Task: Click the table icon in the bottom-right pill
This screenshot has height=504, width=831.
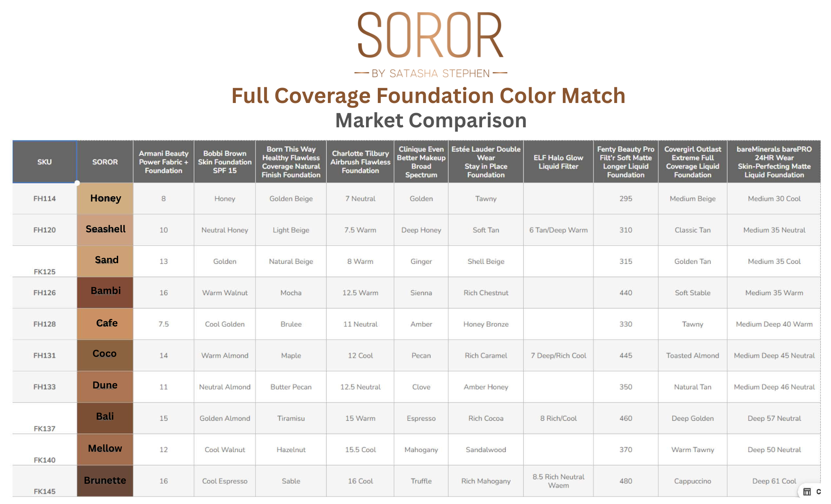Action: tap(807, 491)
